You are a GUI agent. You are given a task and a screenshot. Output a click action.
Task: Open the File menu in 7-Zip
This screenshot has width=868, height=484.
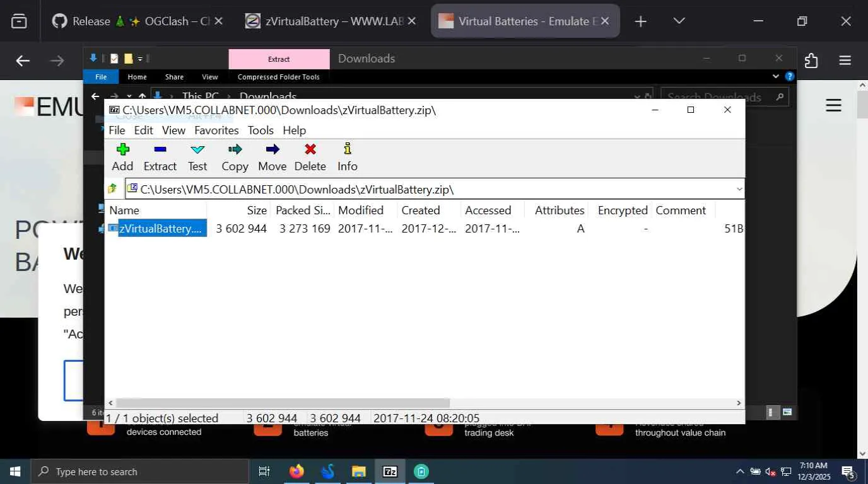[117, 130]
